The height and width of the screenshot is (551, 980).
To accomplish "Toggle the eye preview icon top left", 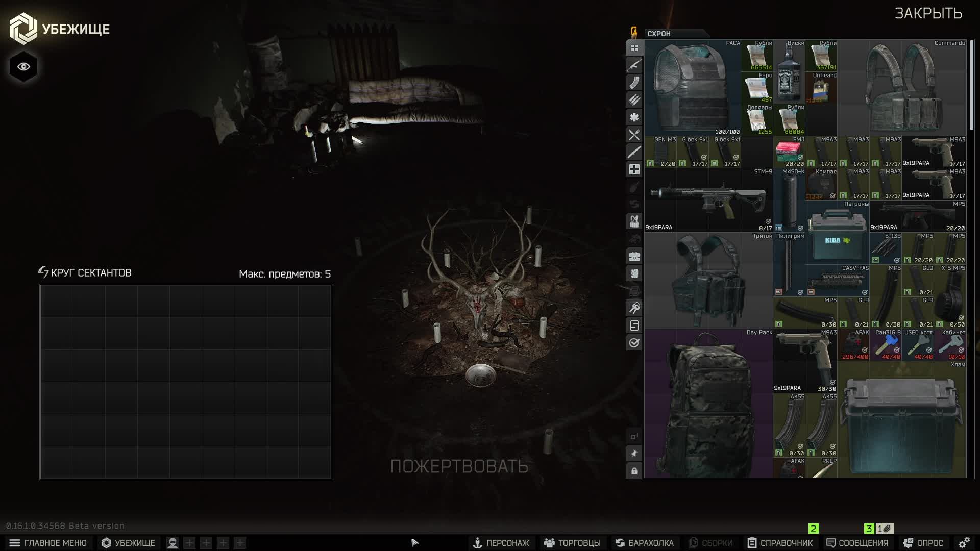I will 23,66.
